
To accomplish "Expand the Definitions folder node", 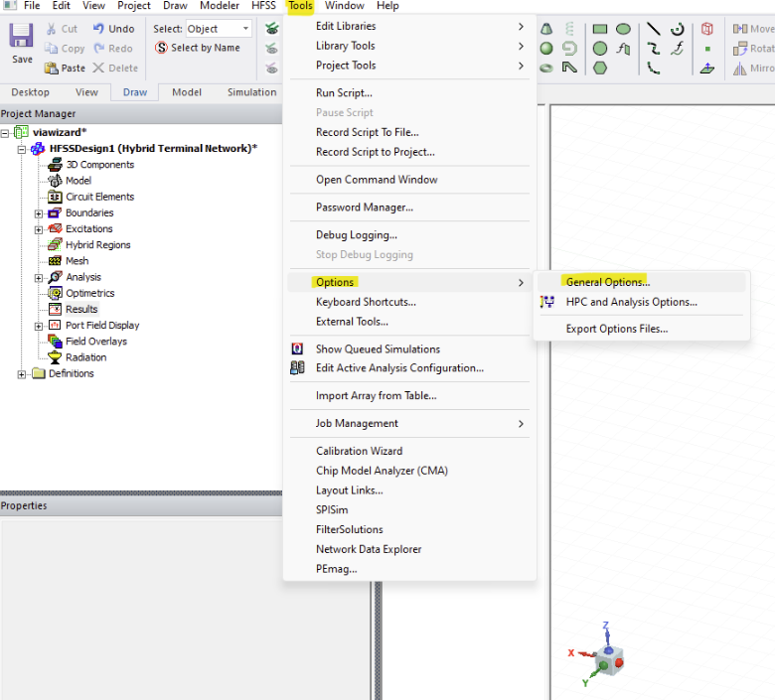I will coord(22,374).
